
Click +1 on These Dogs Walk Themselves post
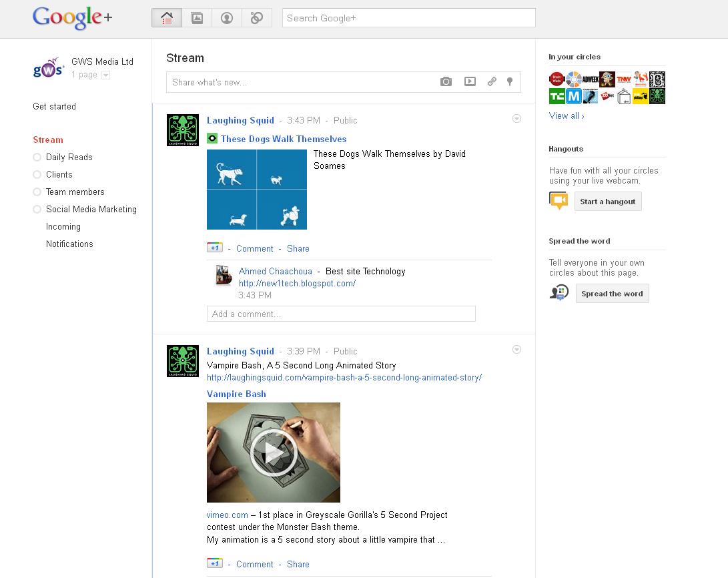[x=214, y=248]
